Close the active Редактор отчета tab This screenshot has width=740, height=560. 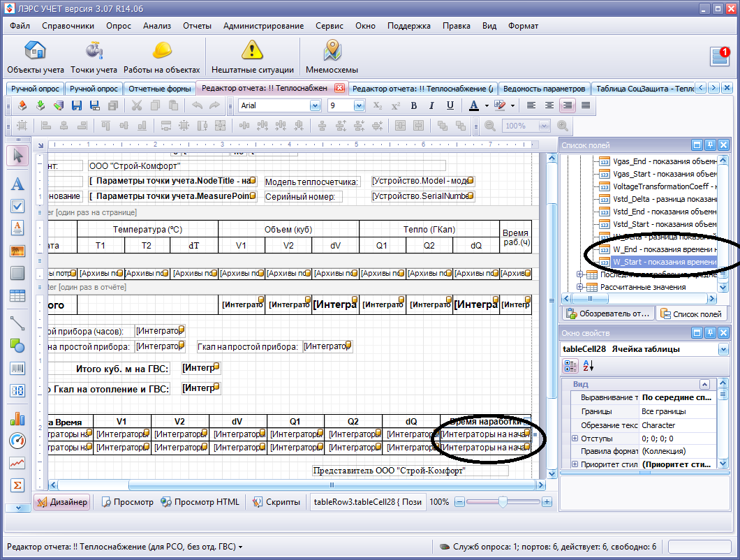(x=339, y=88)
